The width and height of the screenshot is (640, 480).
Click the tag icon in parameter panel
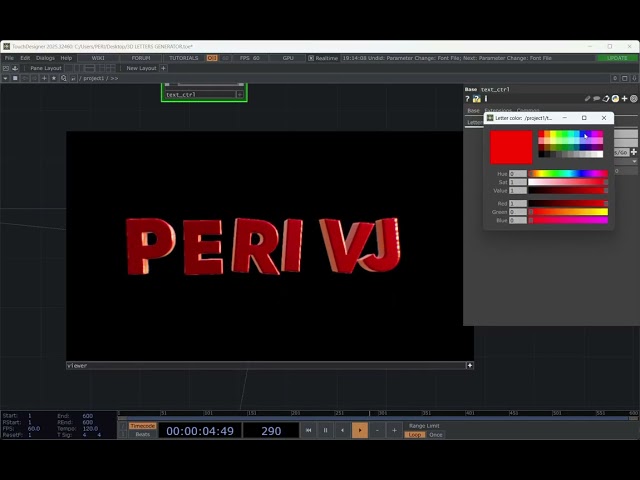(x=606, y=98)
